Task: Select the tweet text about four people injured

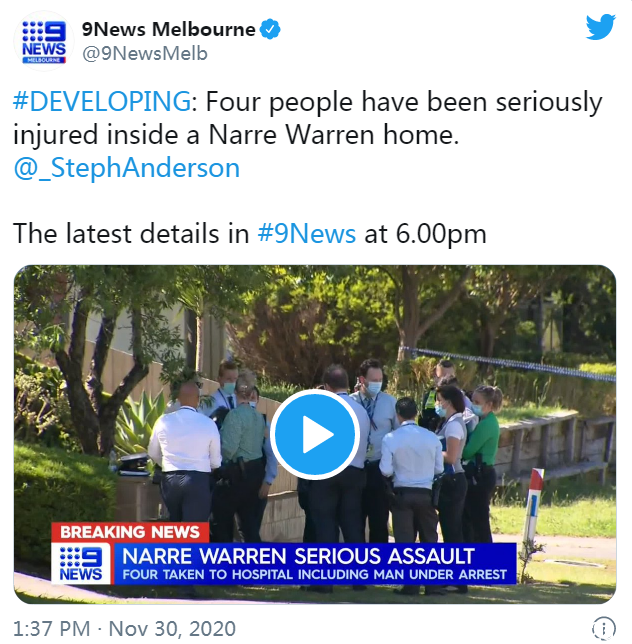Action: click(308, 118)
